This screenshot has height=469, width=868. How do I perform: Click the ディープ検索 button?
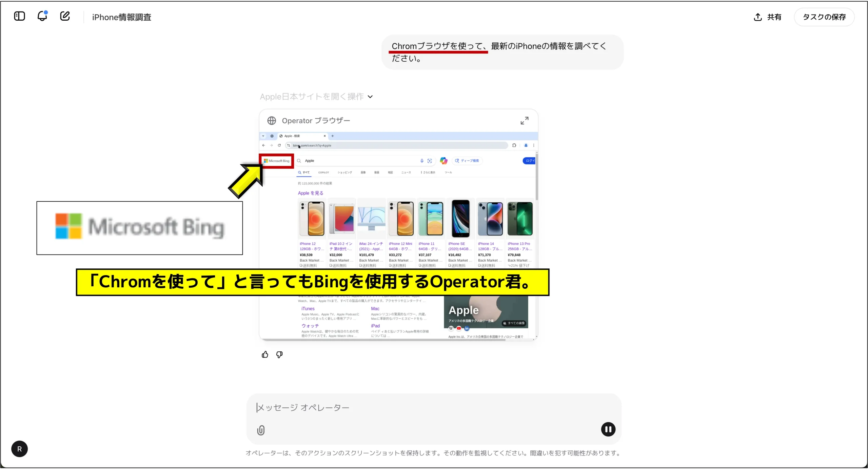pos(467,161)
